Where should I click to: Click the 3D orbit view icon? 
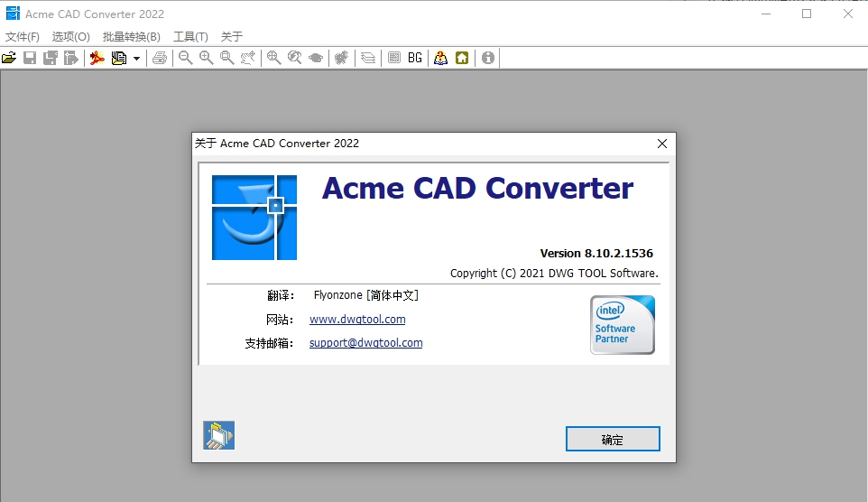point(316,58)
